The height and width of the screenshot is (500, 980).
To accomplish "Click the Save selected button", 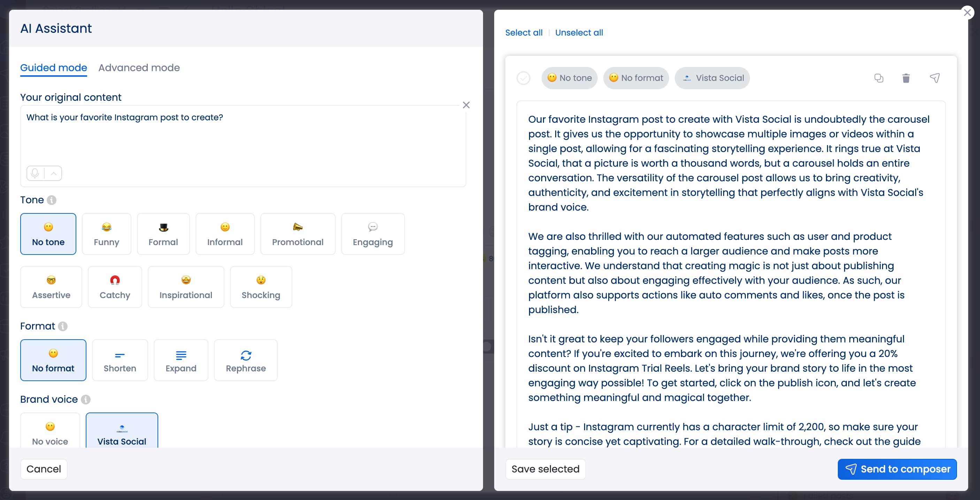I will click(545, 469).
